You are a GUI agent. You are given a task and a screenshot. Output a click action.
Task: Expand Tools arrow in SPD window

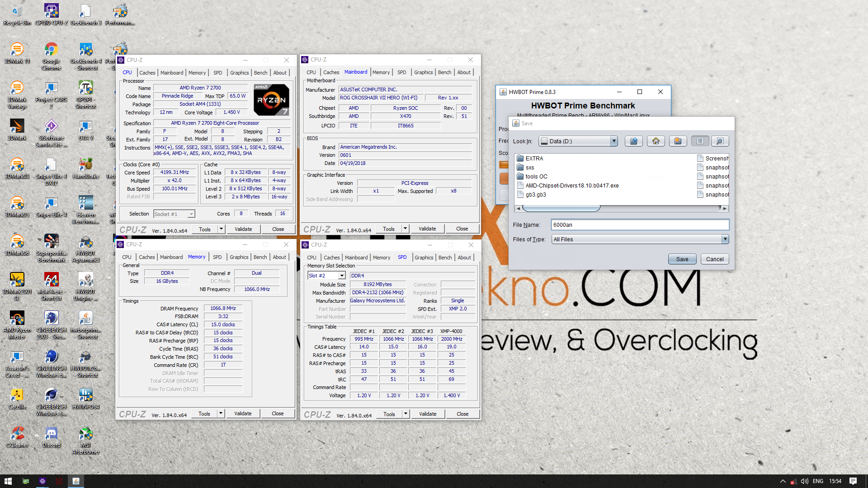click(x=406, y=414)
